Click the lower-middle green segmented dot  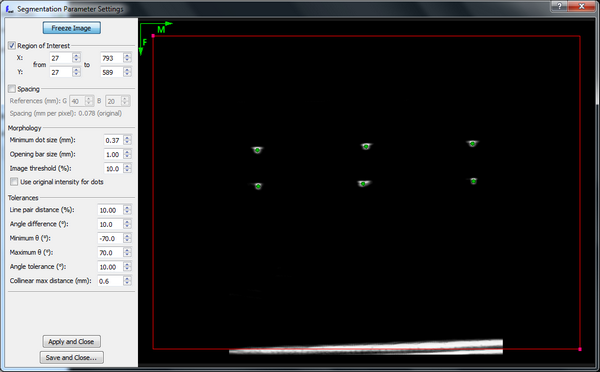363,184
